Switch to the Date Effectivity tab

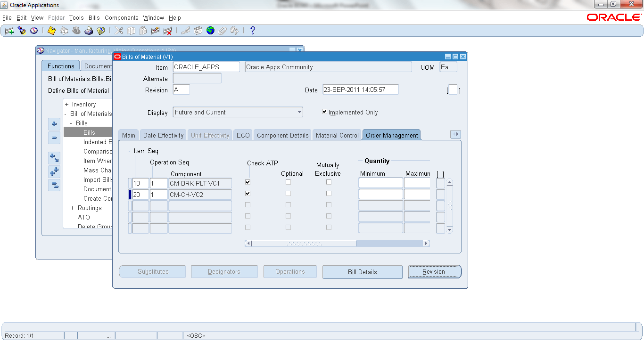[163, 135]
